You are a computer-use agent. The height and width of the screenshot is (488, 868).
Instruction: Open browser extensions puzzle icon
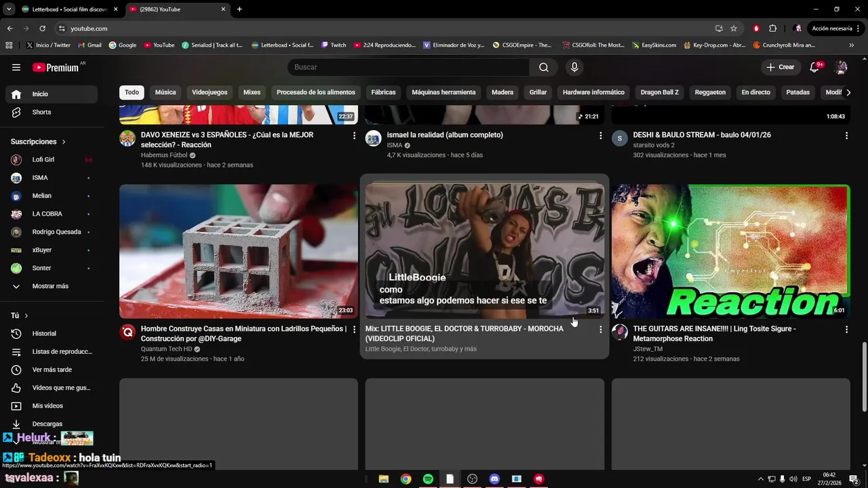pos(772,28)
